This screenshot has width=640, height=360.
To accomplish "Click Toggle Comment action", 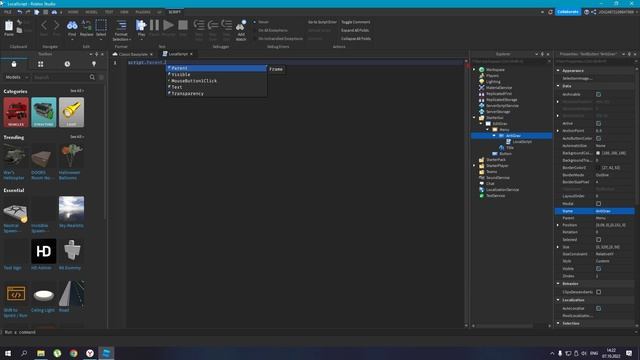I will click(x=356, y=22).
